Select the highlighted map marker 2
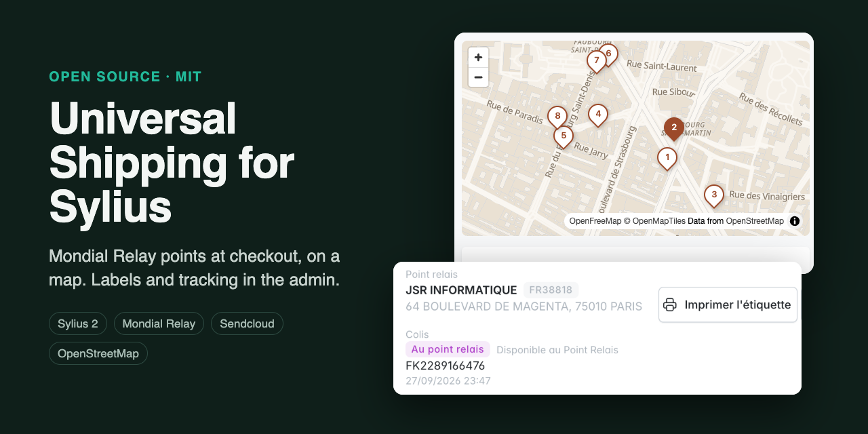Viewport: 868px width, 434px height. (x=673, y=128)
